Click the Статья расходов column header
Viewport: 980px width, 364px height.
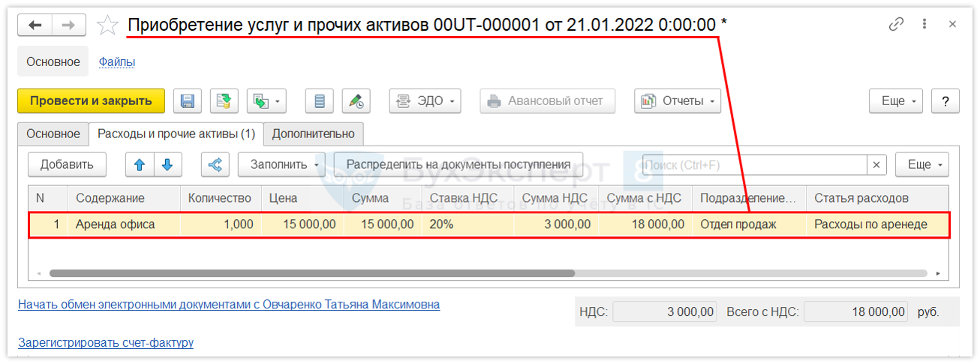pos(877,198)
